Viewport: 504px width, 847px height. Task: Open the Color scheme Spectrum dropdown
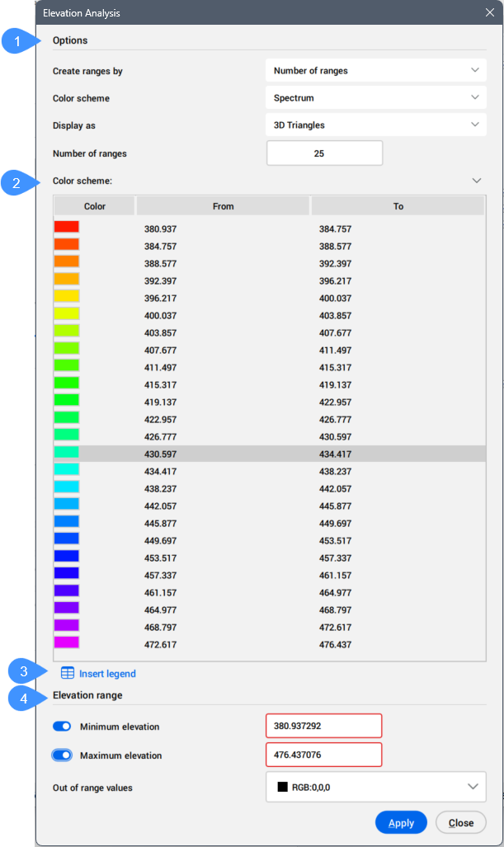click(x=376, y=98)
